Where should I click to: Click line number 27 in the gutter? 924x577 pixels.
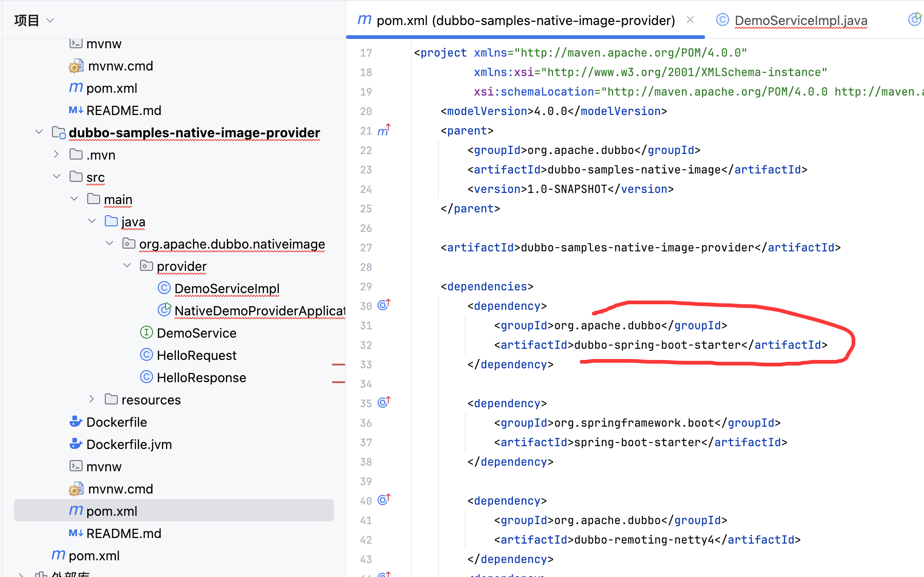366,248
